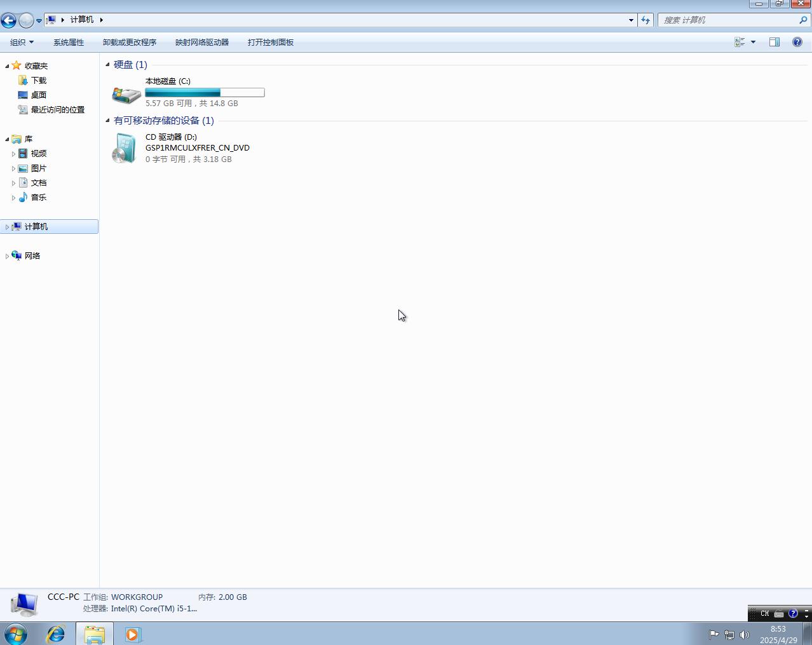Open the Windows Start menu

[x=16, y=634]
